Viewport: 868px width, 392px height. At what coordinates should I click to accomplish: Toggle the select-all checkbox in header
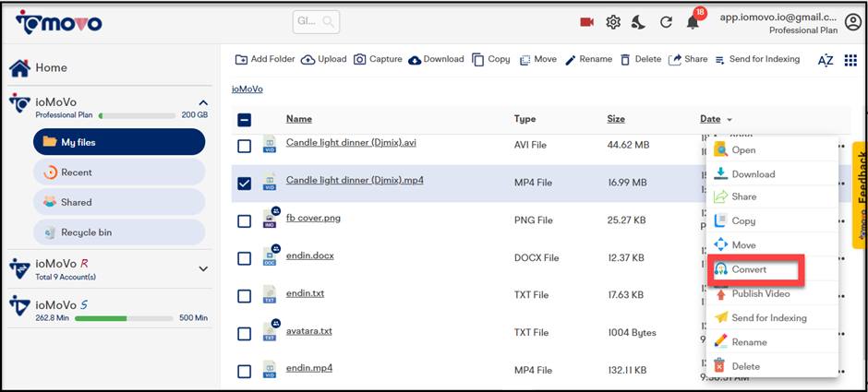[x=244, y=120]
